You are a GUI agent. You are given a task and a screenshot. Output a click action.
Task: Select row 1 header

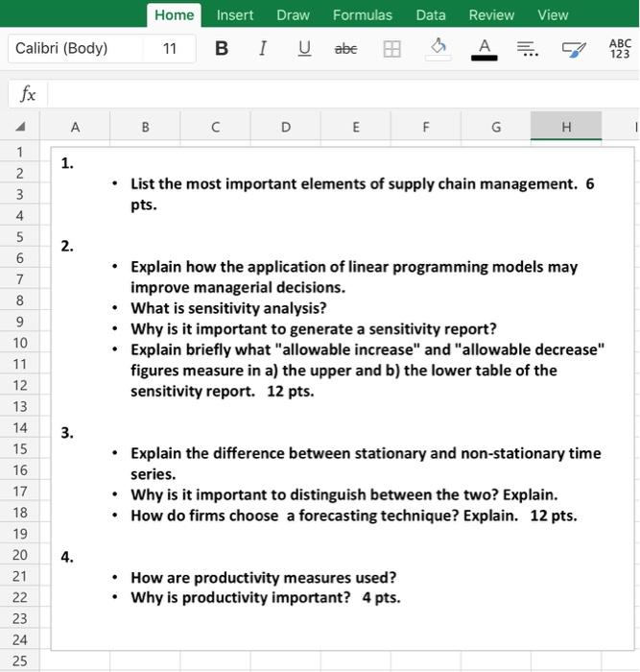20,152
